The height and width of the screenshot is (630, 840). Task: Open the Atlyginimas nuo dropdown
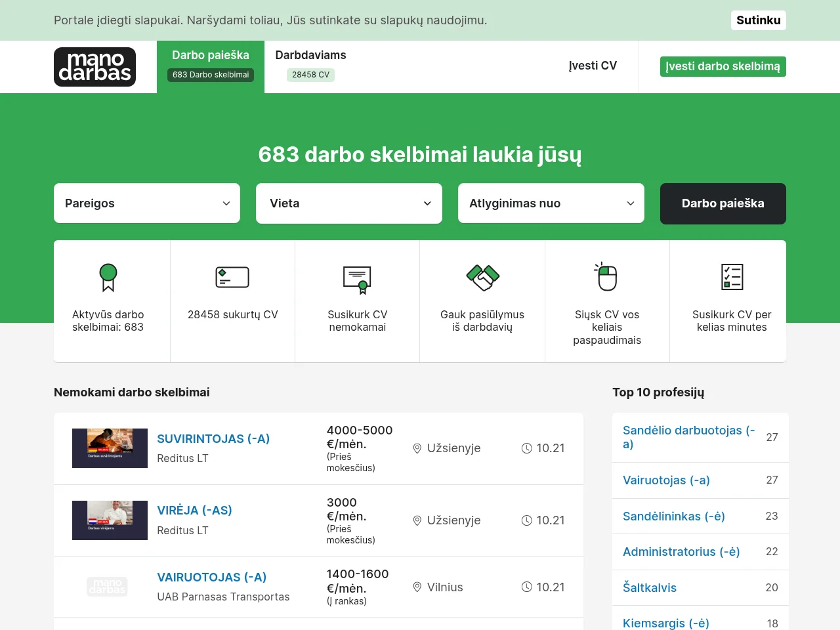[x=551, y=203]
